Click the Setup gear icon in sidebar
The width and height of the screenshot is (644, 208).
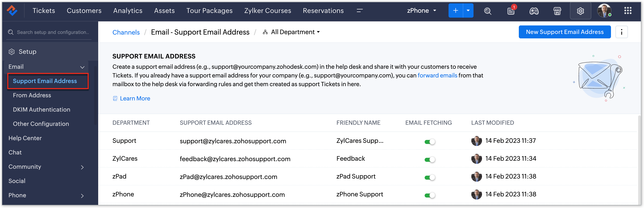tap(12, 52)
